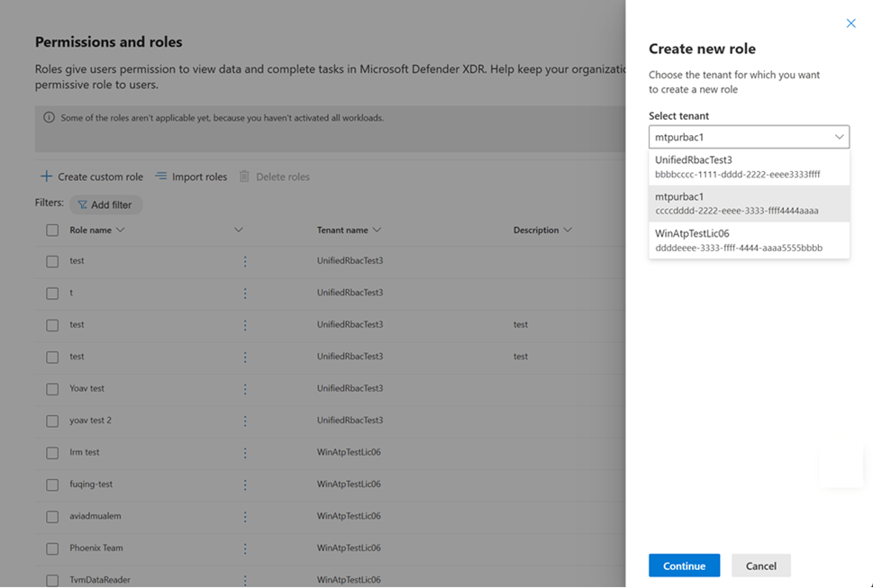The height and width of the screenshot is (588, 873).
Task: Check the box for Irm test role
Action: 52,453
